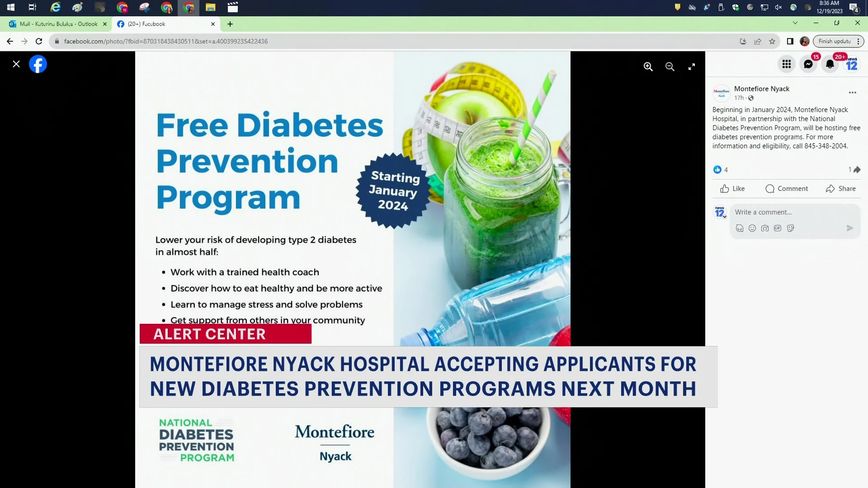
Task: Open Facebook notifications bell
Action: [830, 64]
